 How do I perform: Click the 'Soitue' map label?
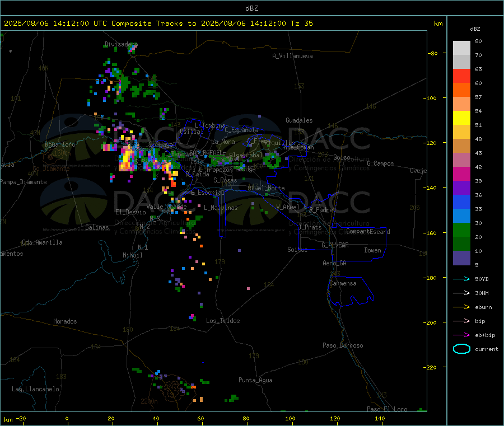click(297, 249)
